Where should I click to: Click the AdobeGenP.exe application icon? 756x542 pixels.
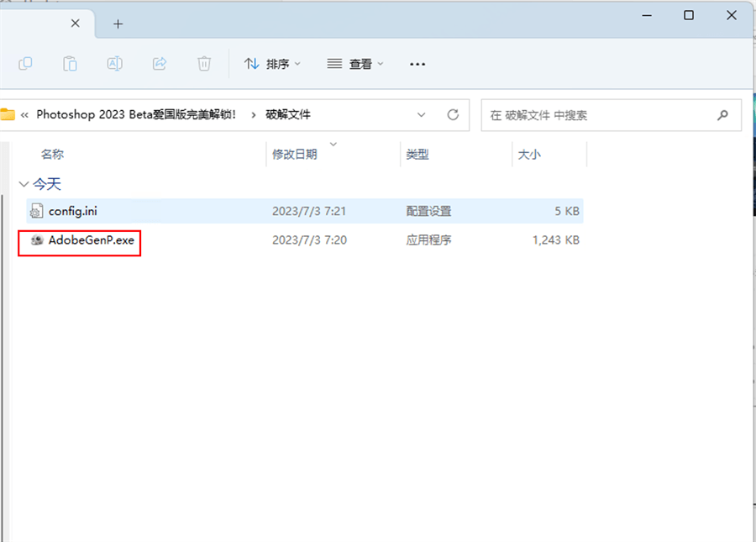click(x=37, y=239)
